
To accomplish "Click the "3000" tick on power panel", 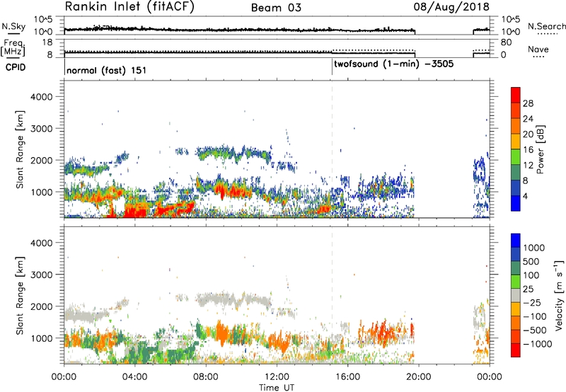I will click(42, 129).
